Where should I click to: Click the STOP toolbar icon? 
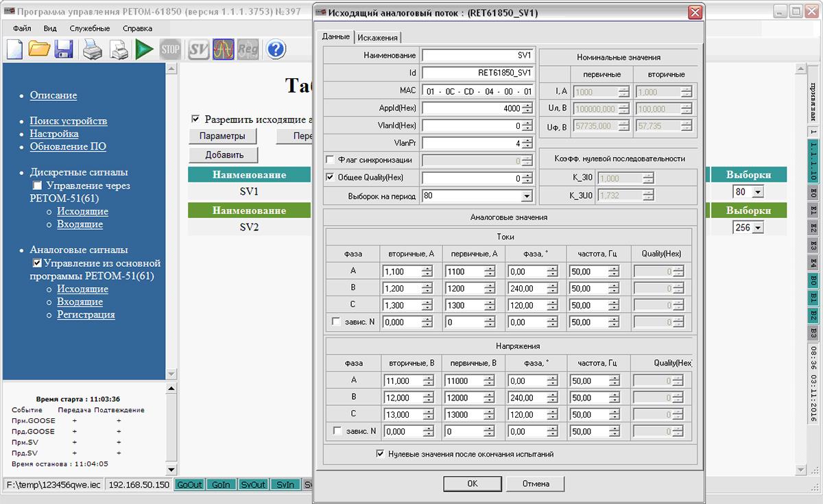click(170, 49)
